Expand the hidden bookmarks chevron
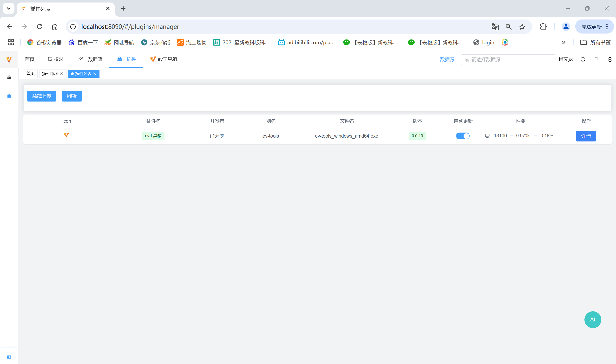This screenshot has width=616, height=364. (x=563, y=42)
